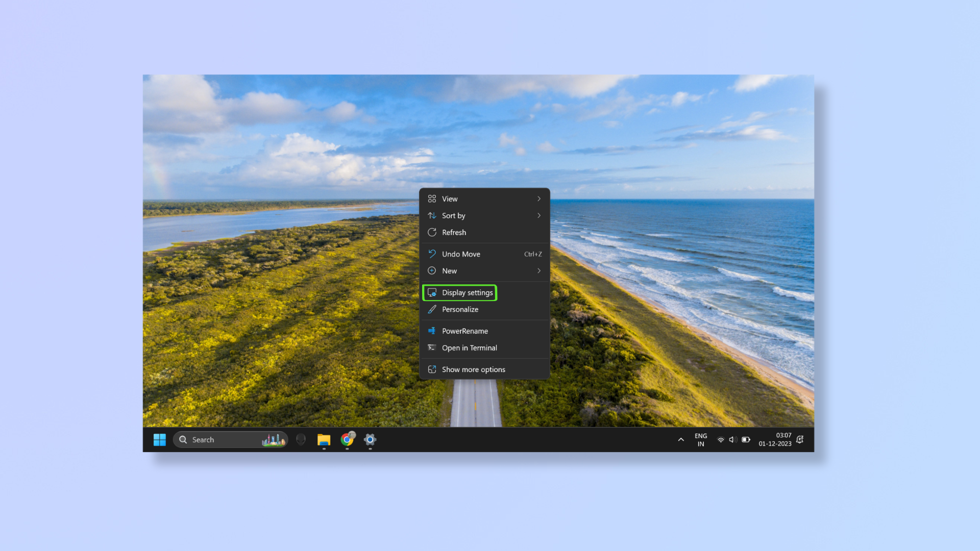Expand the New submenu
This screenshot has height=551, width=980.
pos(538,270)
